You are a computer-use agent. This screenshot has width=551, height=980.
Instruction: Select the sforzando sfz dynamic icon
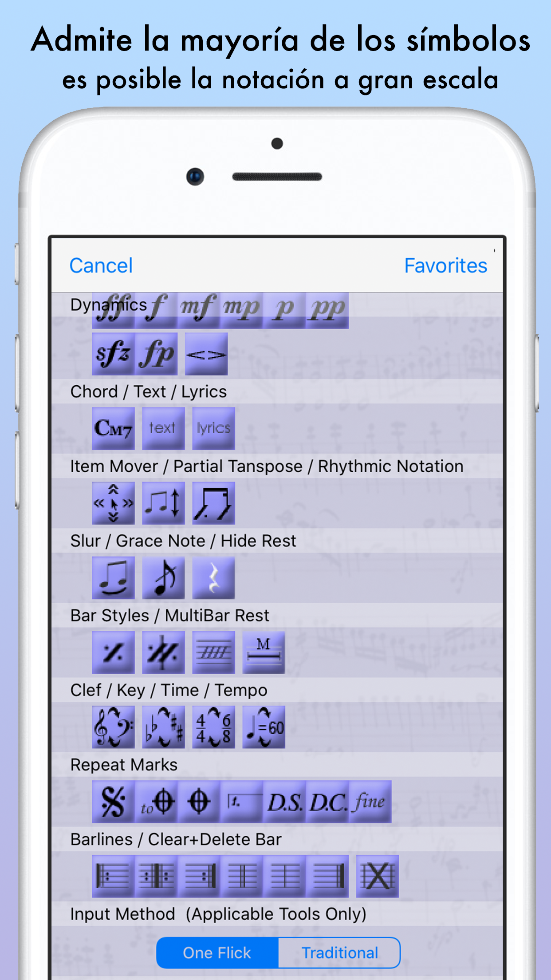coord(113,354)
